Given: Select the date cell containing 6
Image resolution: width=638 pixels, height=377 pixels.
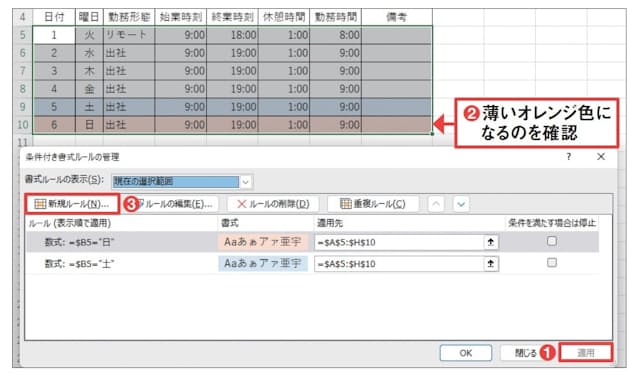Looking at the screenshot, I should (54, 125).
